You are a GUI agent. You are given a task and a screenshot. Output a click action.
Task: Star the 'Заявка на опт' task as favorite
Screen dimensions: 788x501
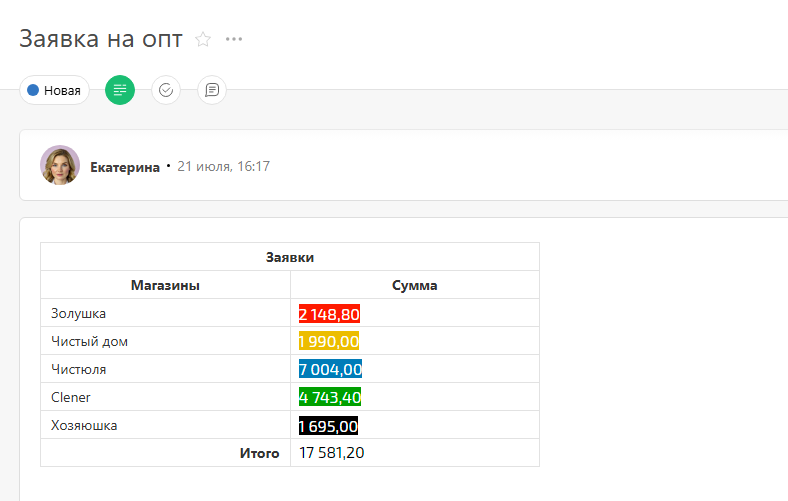coord(203,39)
